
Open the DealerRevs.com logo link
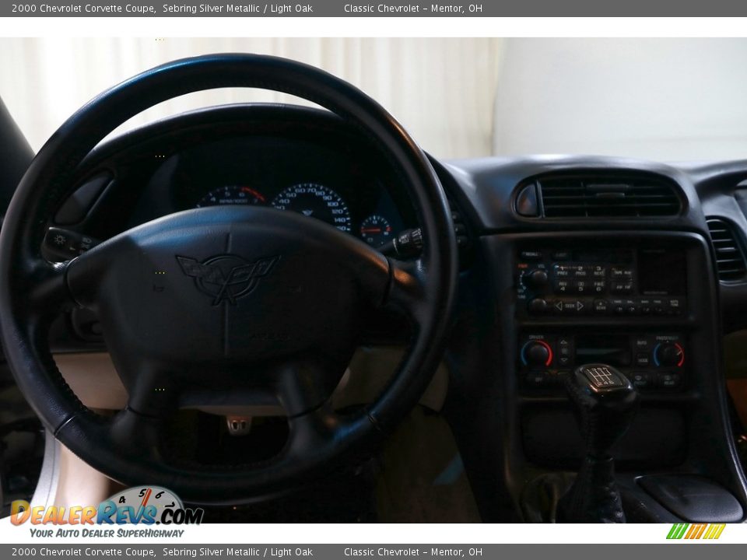tap(107, 513)
